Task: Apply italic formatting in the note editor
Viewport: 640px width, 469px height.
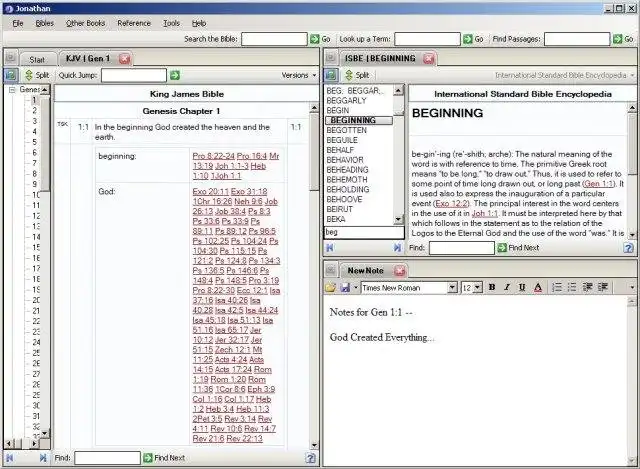Action: [x=507, y=287]
